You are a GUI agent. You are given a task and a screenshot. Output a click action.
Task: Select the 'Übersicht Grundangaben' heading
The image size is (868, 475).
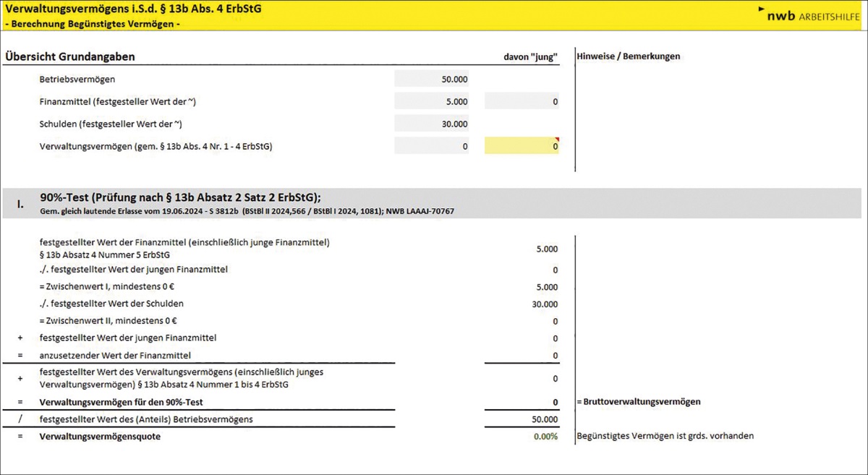(x=69, y=56)
